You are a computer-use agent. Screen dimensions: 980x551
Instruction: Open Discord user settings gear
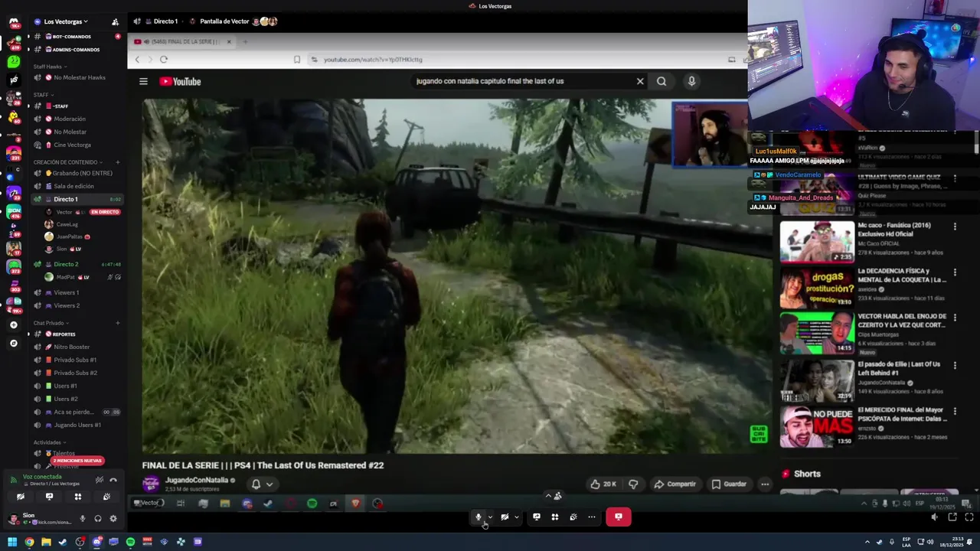[x=113, y=519]
